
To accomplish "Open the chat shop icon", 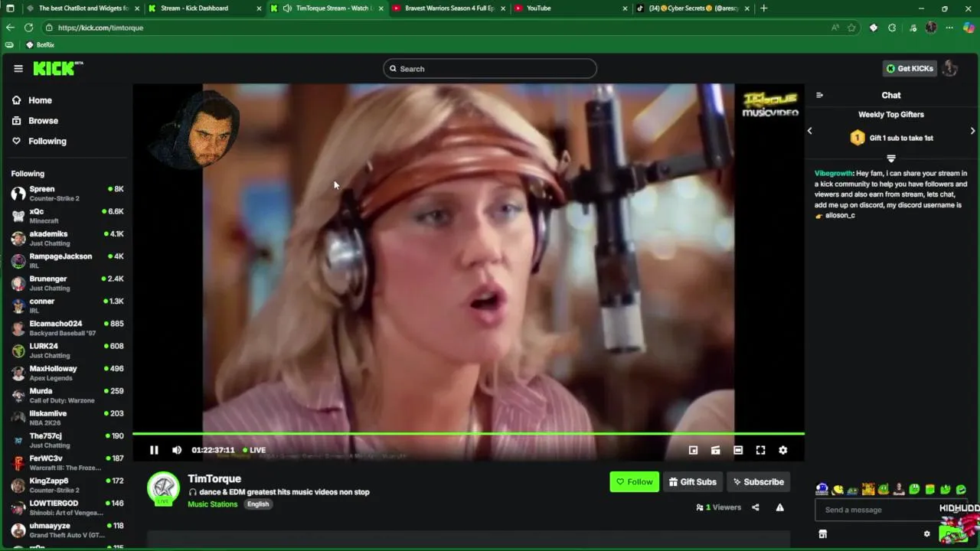I will 823,534.
